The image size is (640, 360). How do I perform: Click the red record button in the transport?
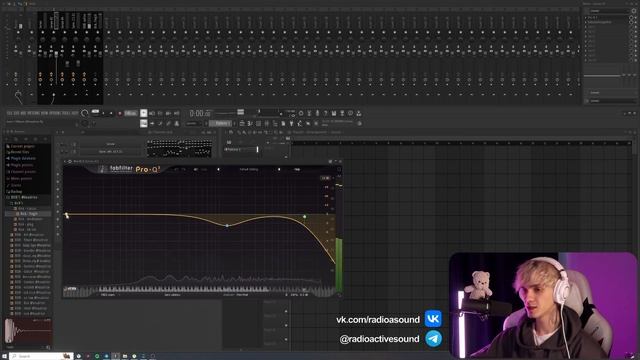point(120,113)
